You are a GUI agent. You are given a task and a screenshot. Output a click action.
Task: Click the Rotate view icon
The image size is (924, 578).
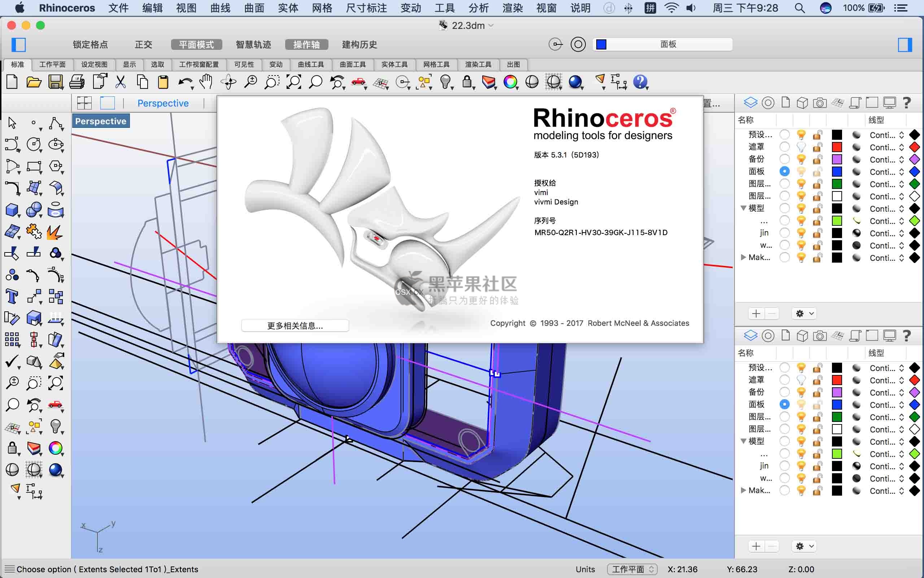(x=229, y=82)
